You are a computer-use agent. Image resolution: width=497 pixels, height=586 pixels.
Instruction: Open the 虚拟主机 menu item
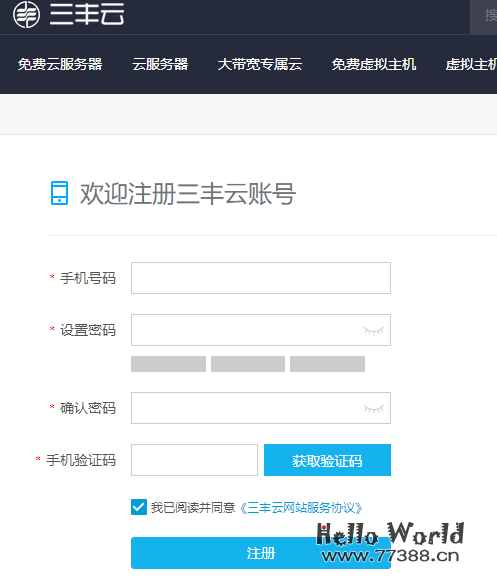click(471, 64)
